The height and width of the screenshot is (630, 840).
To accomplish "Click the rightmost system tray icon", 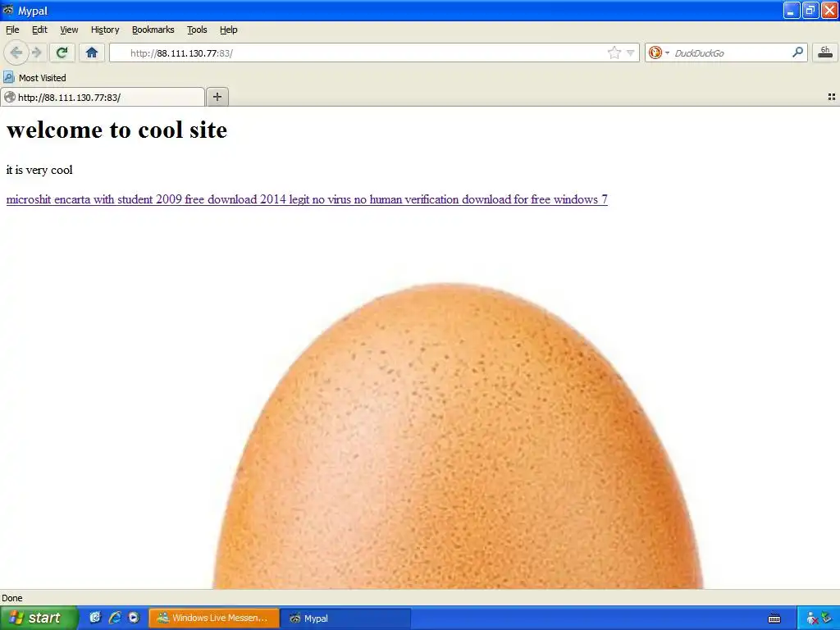I will coord(828,619).
